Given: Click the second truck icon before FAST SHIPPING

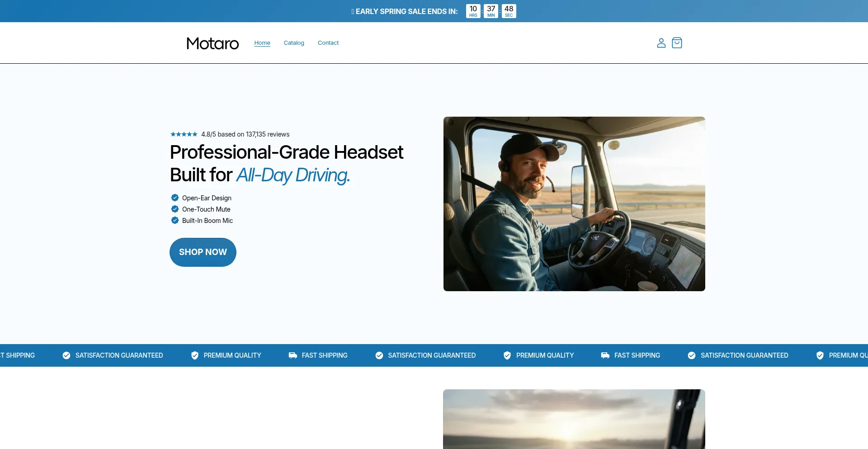Looking at the screenshot, I should coord(605,355).
